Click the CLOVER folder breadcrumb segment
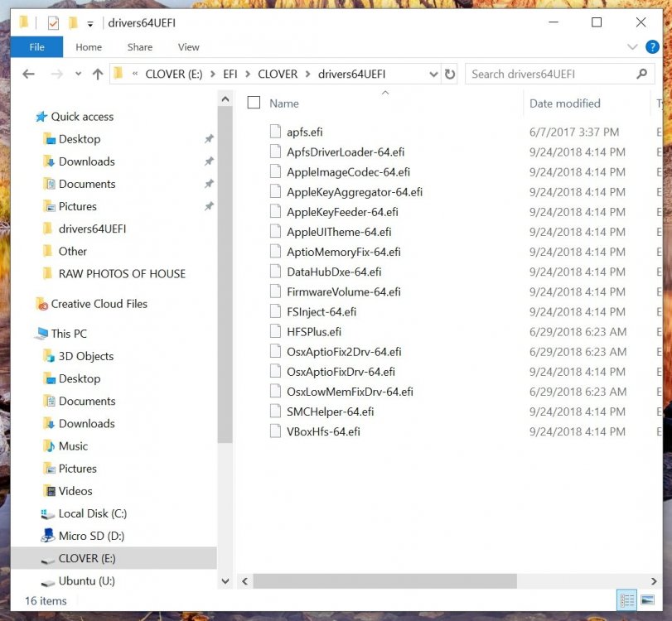Image resolution: width=672 pixels, height=621 pixels. pyautogui.click(x=278, y=74)
